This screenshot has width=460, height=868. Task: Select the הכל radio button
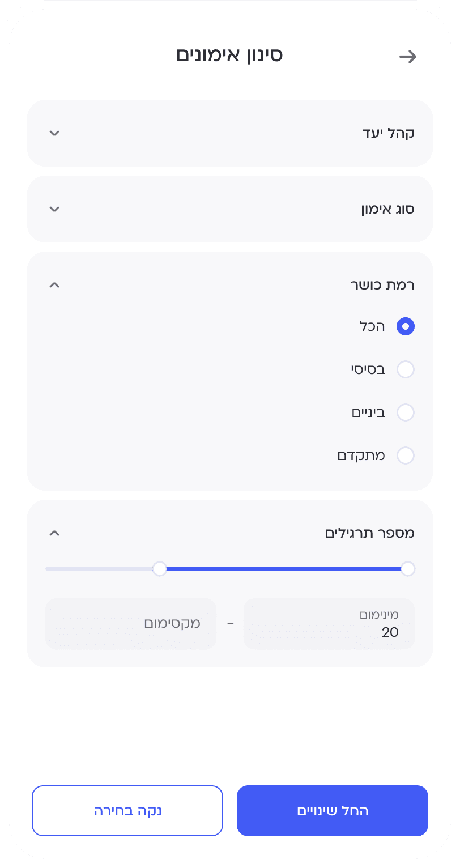click(406, 326)
